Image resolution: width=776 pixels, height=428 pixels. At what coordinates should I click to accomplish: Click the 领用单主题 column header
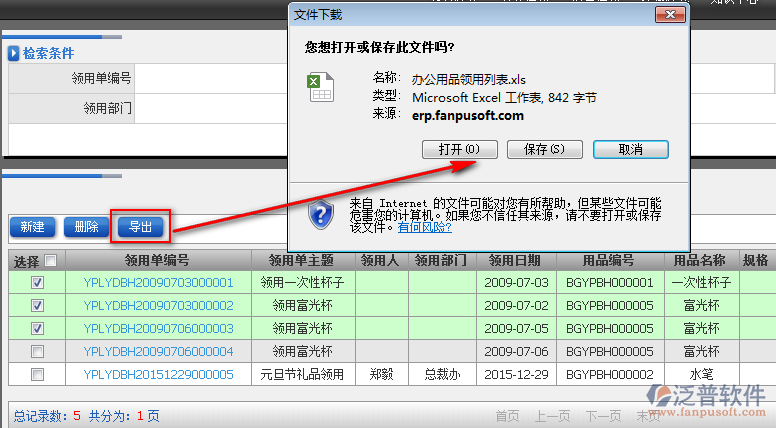[303, 260]
